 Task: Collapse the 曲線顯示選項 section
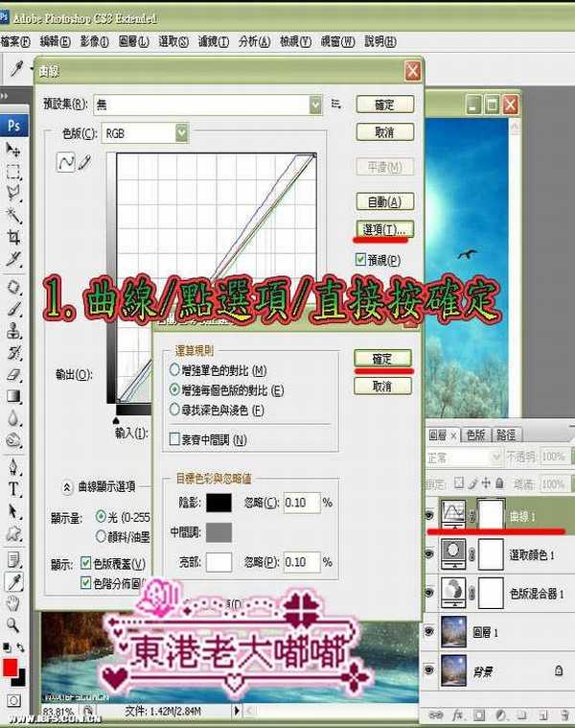[x=68, y=486]
